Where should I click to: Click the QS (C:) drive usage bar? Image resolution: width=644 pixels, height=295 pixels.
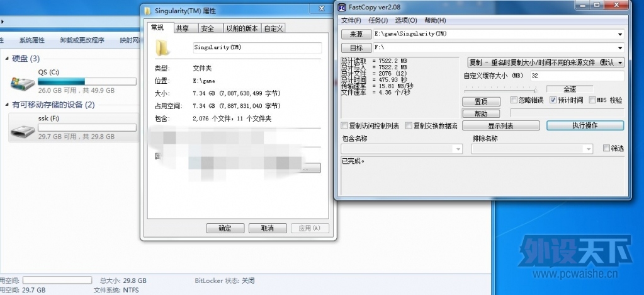click(x=87, y=81)
